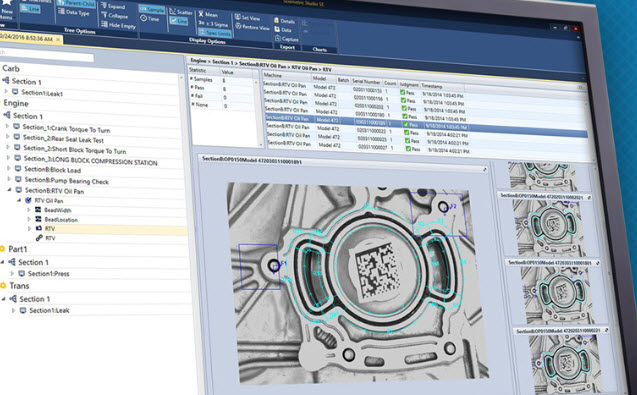Click the New Items star icon

tap(7, 2)
